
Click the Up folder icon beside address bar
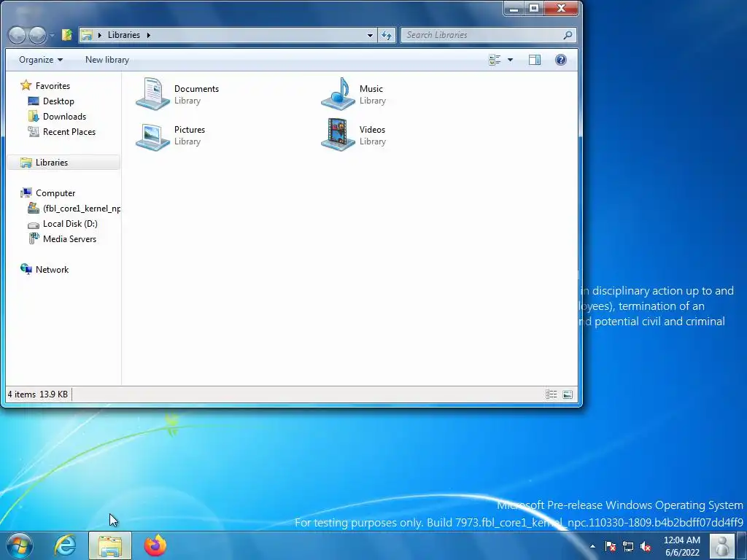[x=66, y=35]
